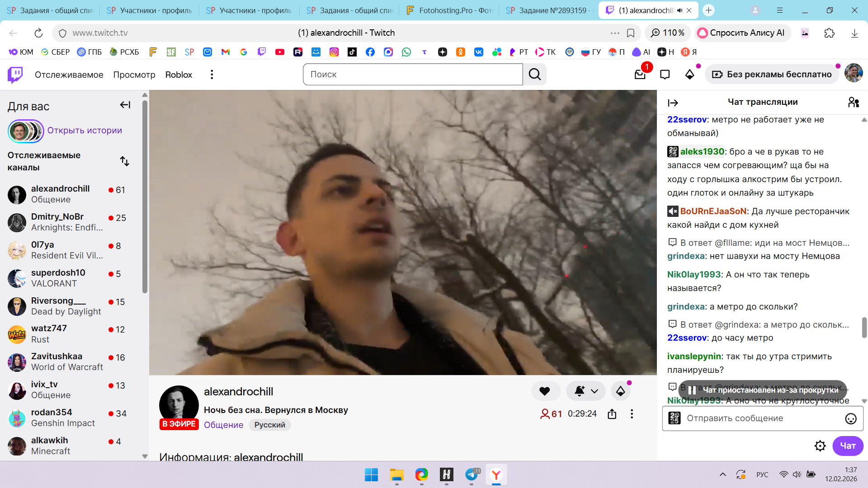Collapse the stream chat panel
The image size is (868, 488).
point(673,103)
